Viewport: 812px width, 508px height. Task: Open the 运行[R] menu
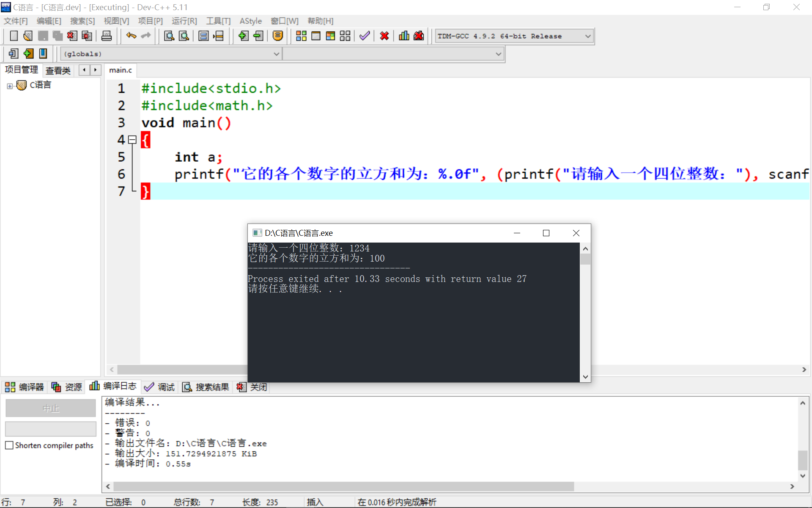coord(184,21)
